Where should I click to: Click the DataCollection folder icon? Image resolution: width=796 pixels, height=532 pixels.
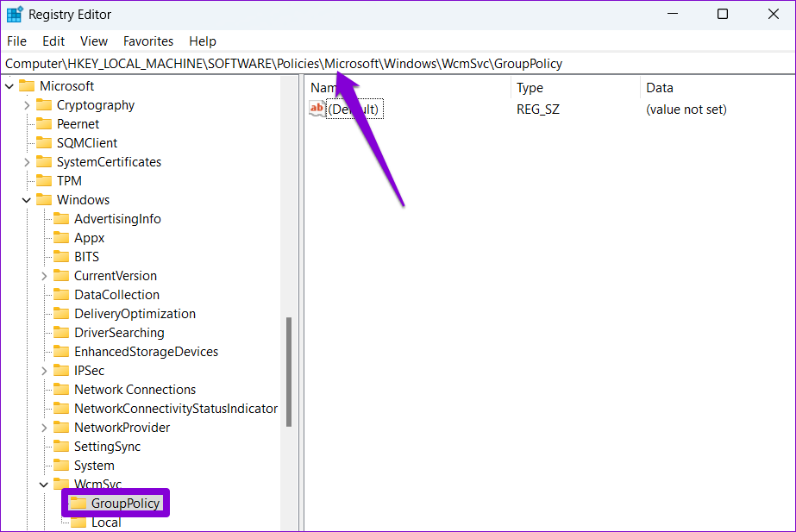tap(61, 294)
